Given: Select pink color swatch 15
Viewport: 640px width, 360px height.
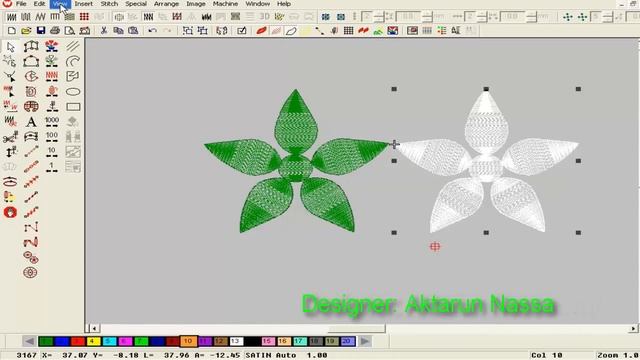Looking at the screenshot, I should coord(268,341).
